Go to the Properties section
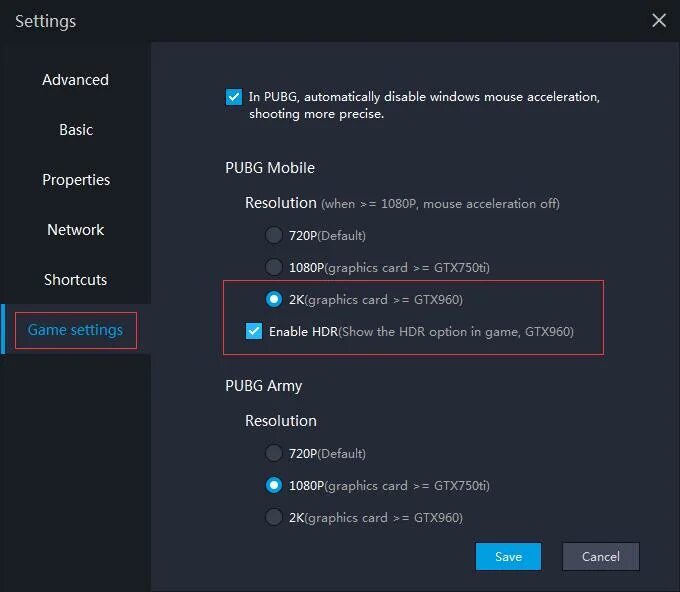The width and height of the screenshot is (680, 592). tap(75, 180)
